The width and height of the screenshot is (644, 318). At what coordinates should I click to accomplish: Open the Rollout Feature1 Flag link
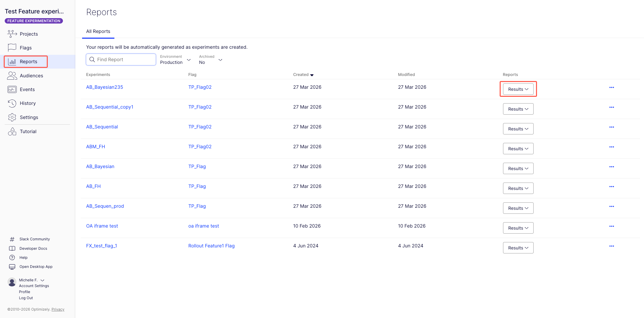click(x=211, y=246)
